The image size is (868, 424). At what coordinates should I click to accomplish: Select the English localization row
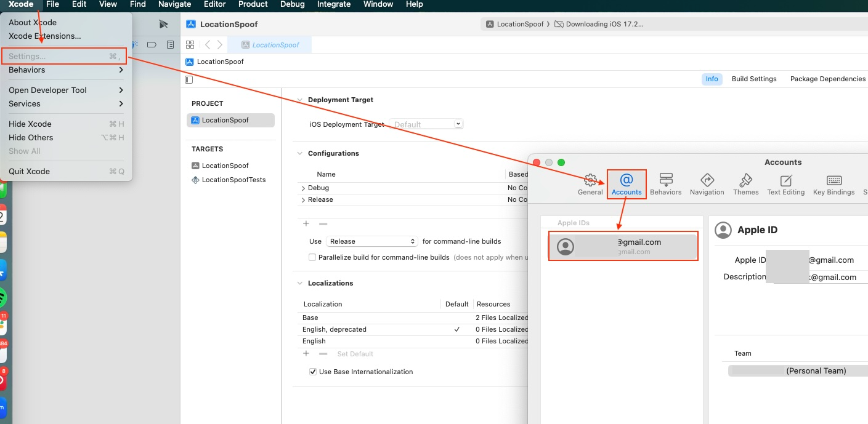414,341
